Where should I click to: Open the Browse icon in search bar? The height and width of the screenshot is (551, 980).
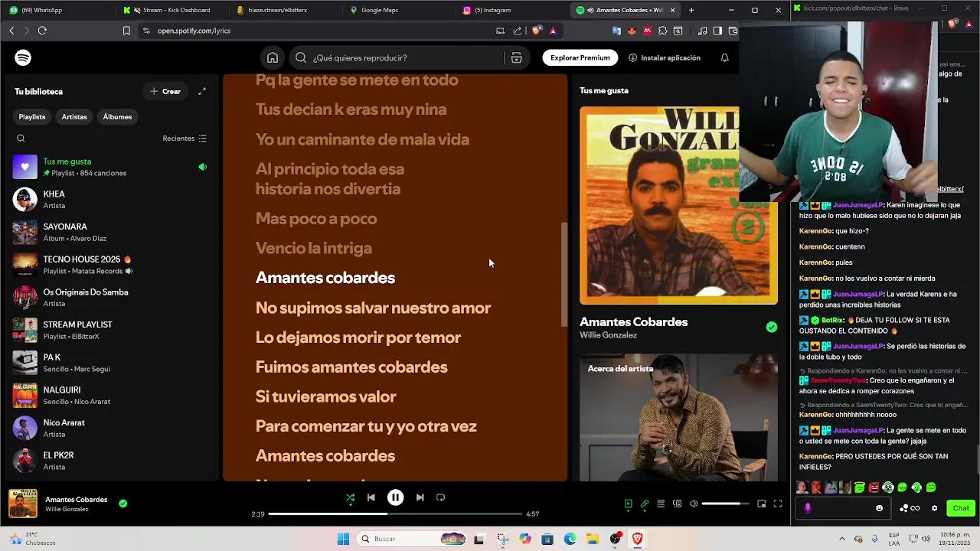coord(516,58)
